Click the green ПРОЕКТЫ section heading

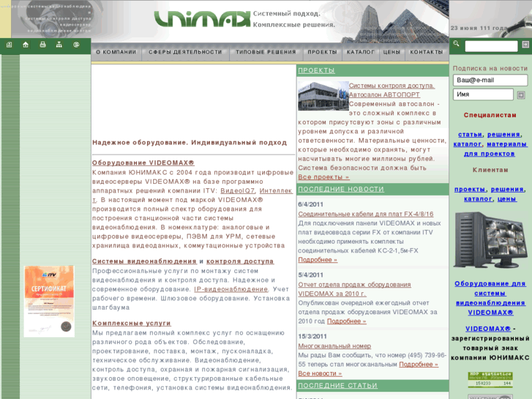coord(317,70)
